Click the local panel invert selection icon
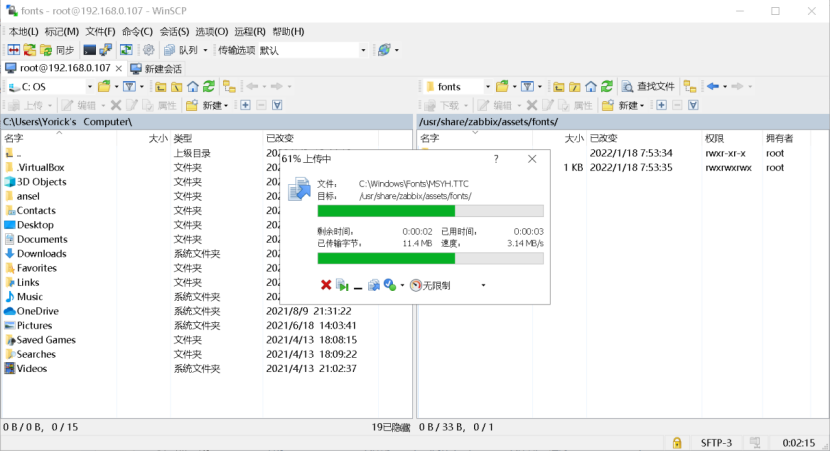Image resolution: width=830 pixels, height=451 pixels. [x=277, y=105]
